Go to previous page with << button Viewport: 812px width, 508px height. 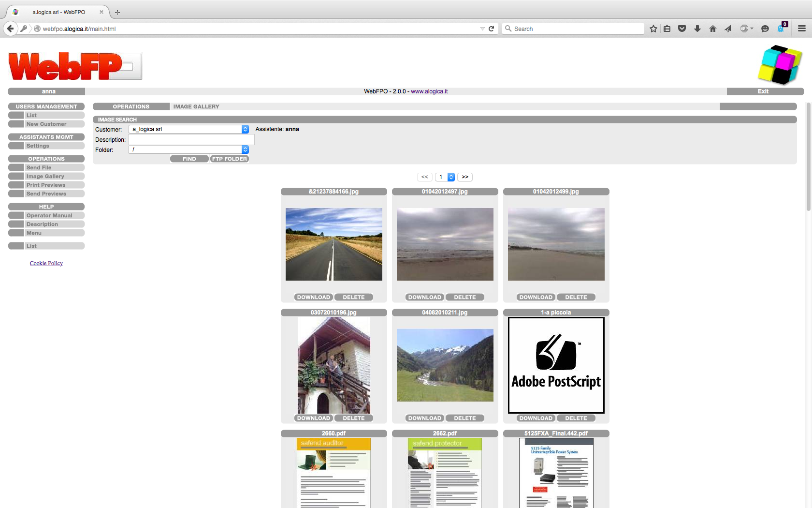point(425,177)
